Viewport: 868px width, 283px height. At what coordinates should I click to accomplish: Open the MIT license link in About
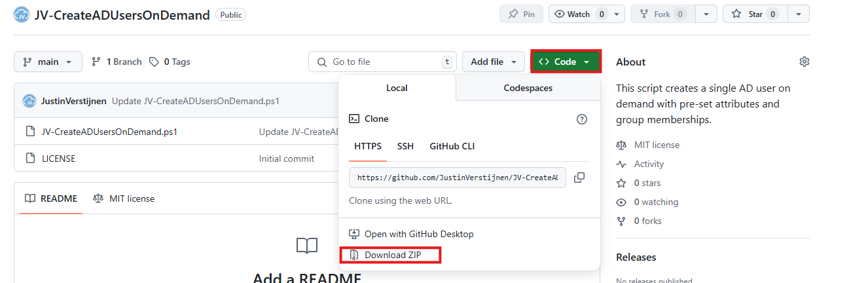(657, 145)
